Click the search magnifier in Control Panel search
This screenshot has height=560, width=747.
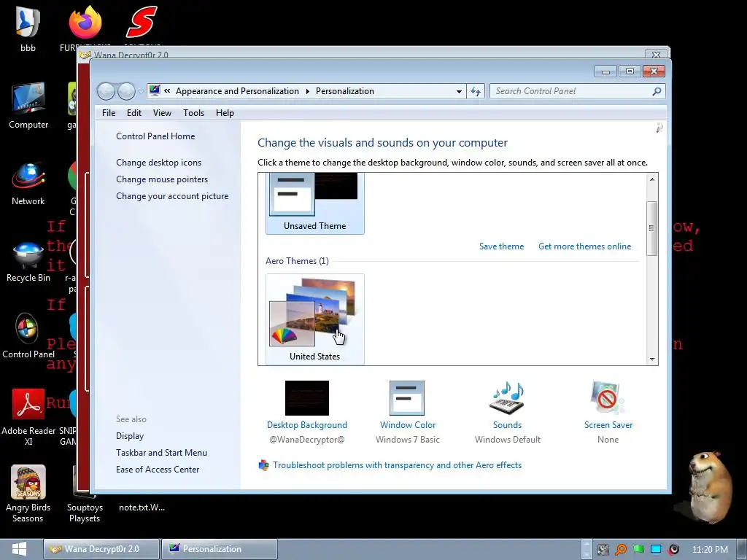click(657, 91)
